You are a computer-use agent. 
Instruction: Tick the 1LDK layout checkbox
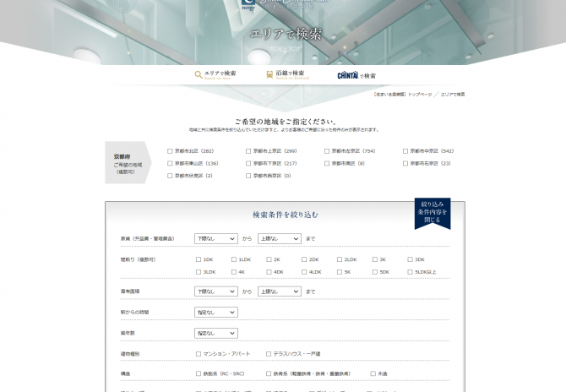point(234,259)
